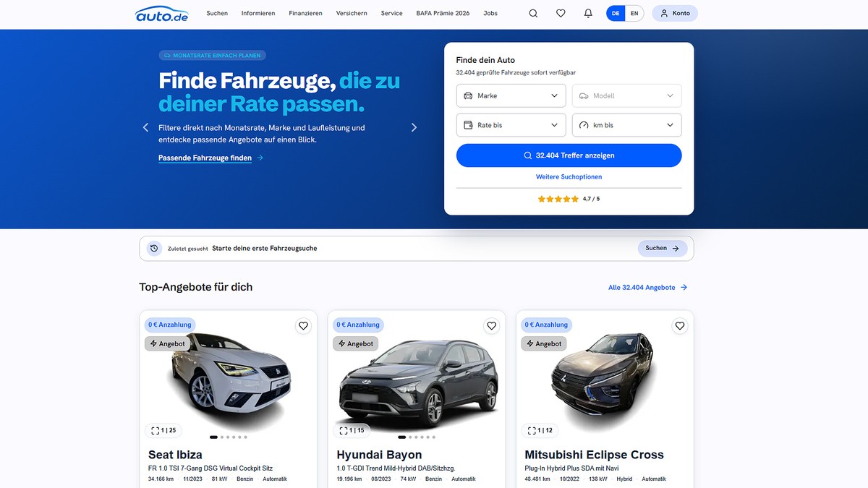
Task: Open the km bis dropdown
Action: pos(626,125)
